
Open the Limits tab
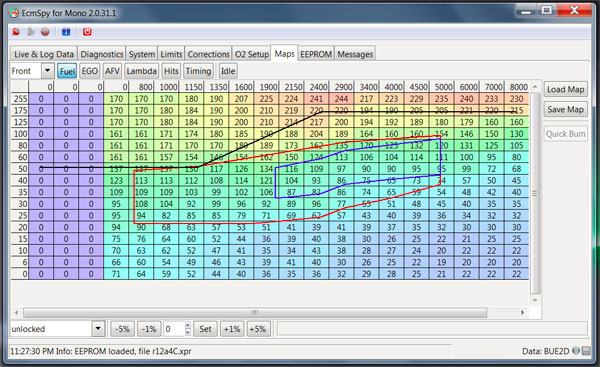[x=171, y=54]
